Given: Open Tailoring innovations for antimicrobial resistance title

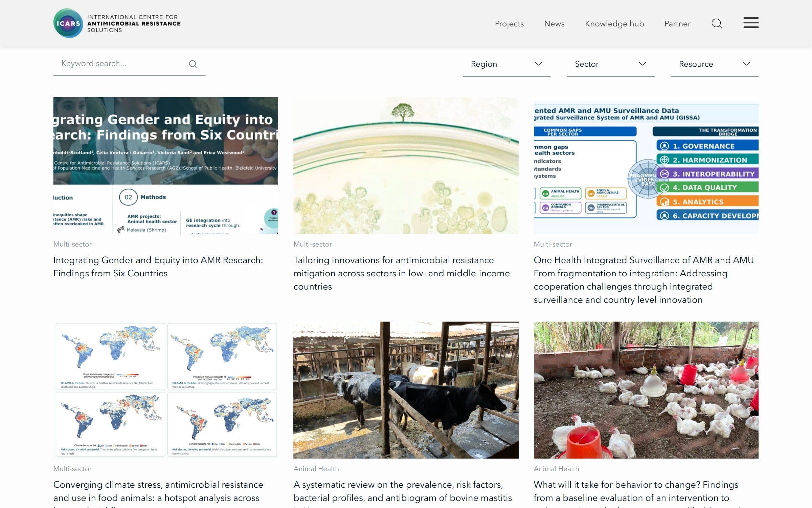Looking at the screenshot, I should (402, 273).
